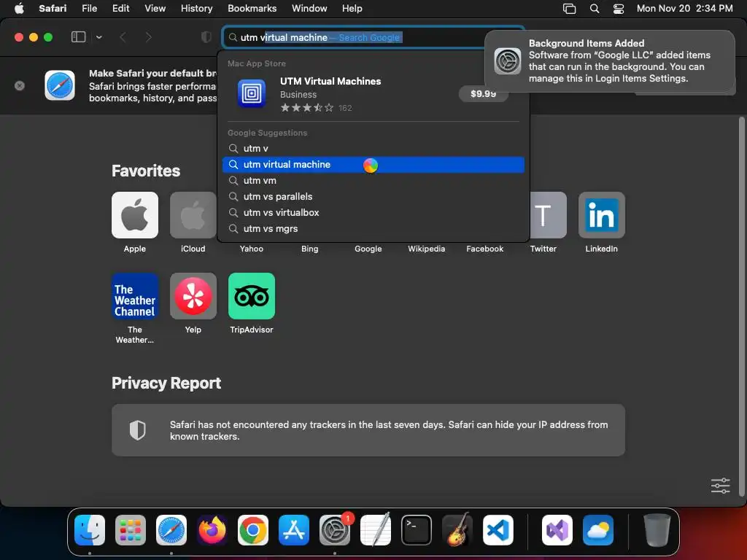Click the screen mirroring menu bar icon
This screenshot has width=747, height=560.
click(x=569, y=8)
